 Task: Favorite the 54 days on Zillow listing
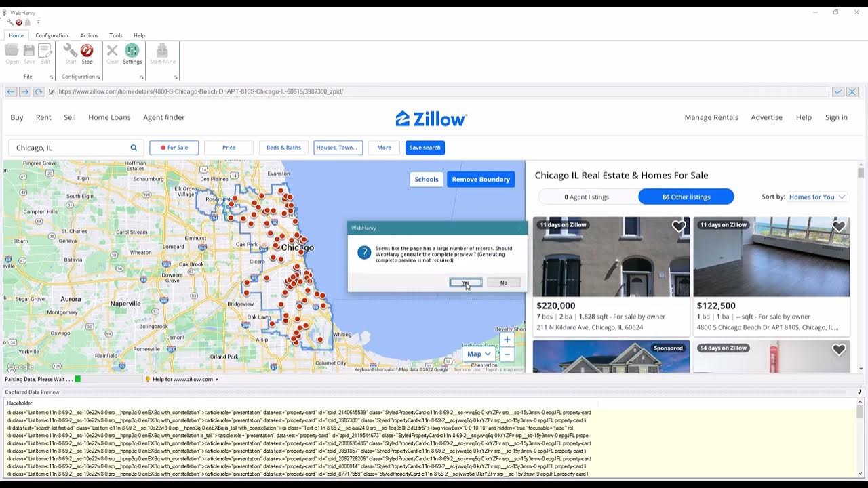pos(839,350)
